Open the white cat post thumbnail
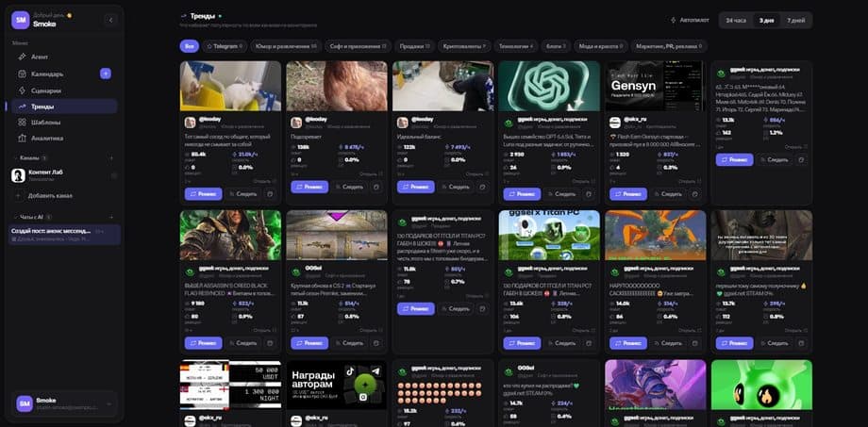The image size is (868, 427). (230, 86)
